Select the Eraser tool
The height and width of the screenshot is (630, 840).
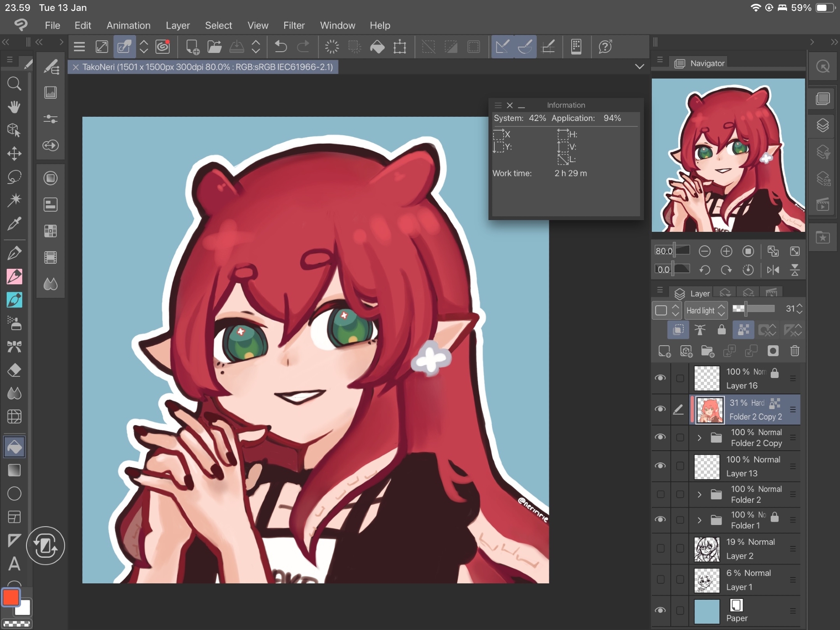(x=14, y=370)
